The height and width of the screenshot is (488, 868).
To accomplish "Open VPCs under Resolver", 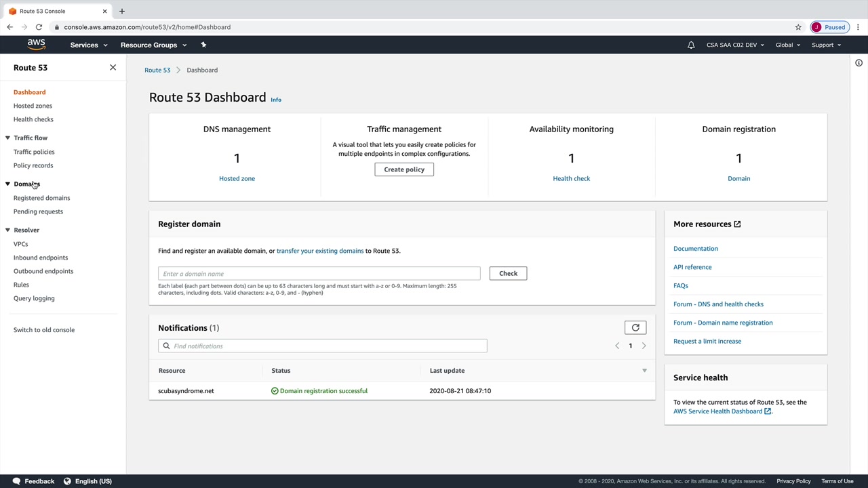I will tap(21, 244).
